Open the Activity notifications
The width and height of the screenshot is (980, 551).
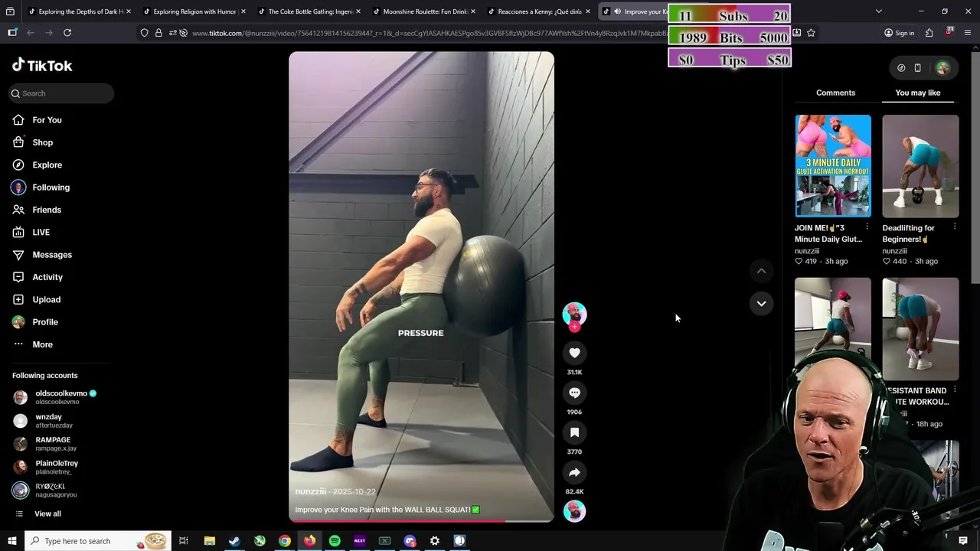point(47,277)
